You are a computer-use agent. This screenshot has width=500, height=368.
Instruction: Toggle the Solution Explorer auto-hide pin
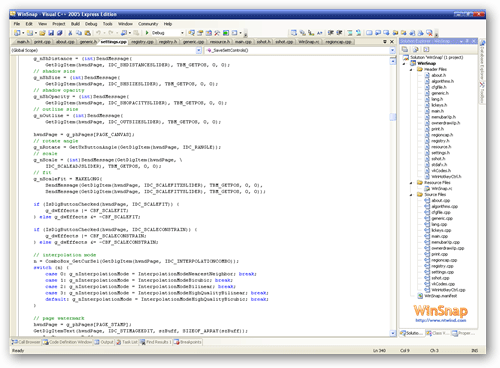coord(467,41)
